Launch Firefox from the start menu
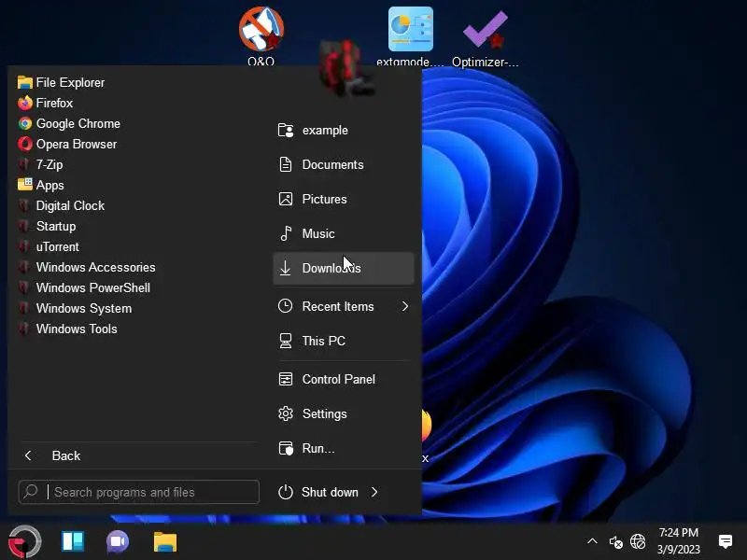The height and width of the screenshot is (560, 747). (45, 103)
